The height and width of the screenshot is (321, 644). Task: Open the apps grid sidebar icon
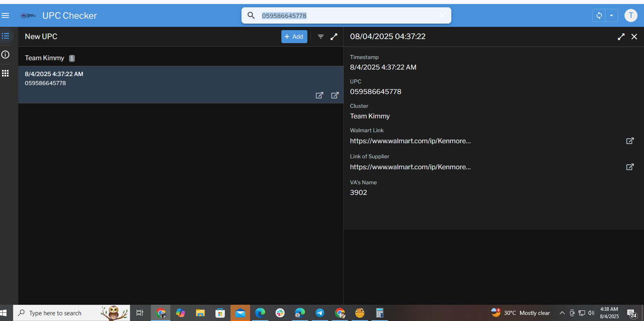(x=5, y=73)
